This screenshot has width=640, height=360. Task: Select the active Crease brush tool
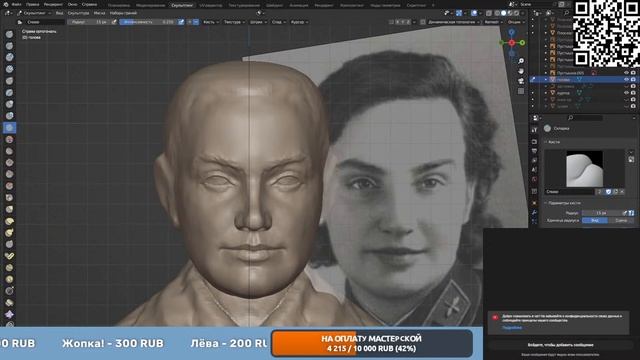point(9,128)
